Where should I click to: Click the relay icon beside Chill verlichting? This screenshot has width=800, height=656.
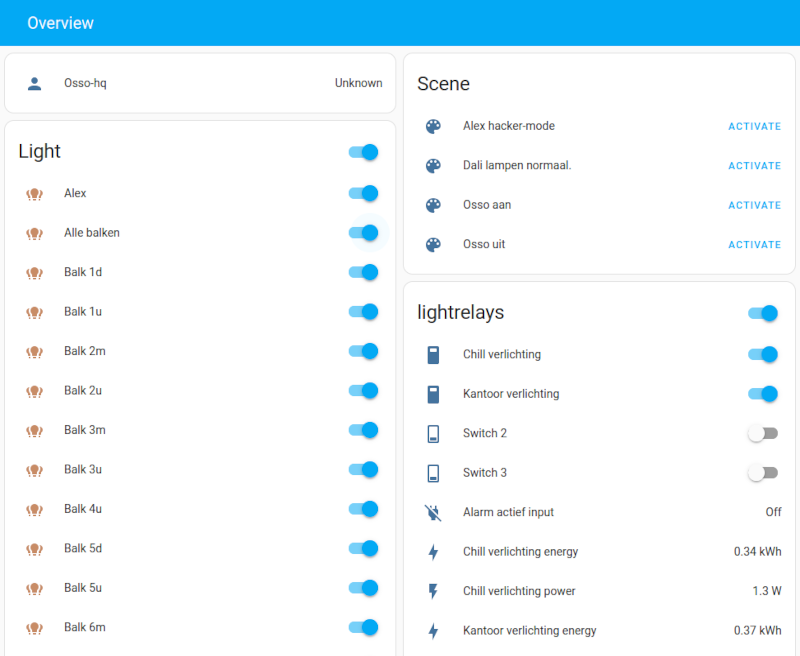[x=433, y=354]
